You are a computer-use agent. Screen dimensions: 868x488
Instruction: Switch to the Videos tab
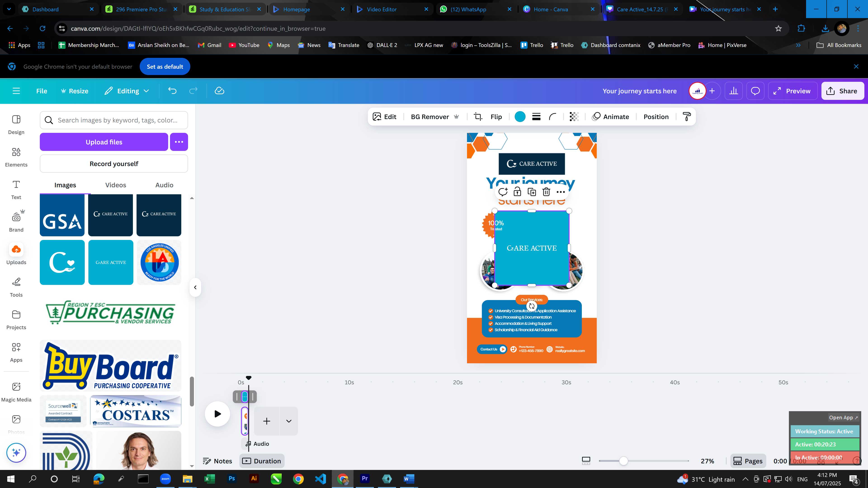coord(116,185)
